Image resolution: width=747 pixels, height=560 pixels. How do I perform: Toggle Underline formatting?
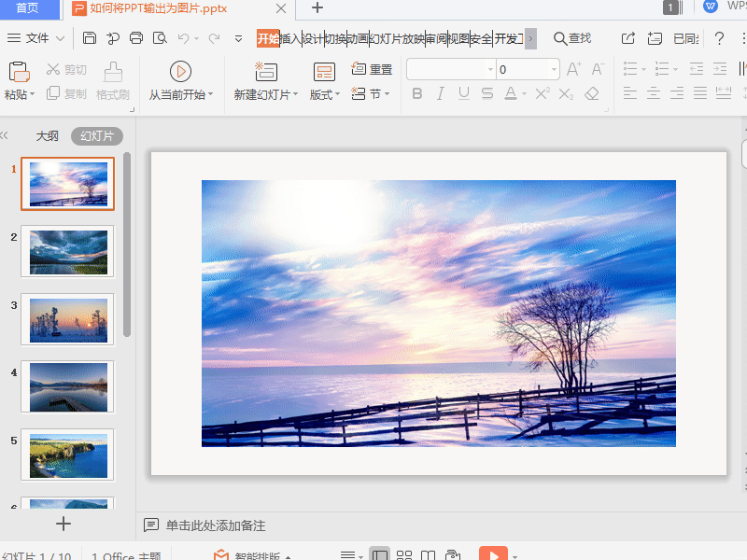[464, 93]
